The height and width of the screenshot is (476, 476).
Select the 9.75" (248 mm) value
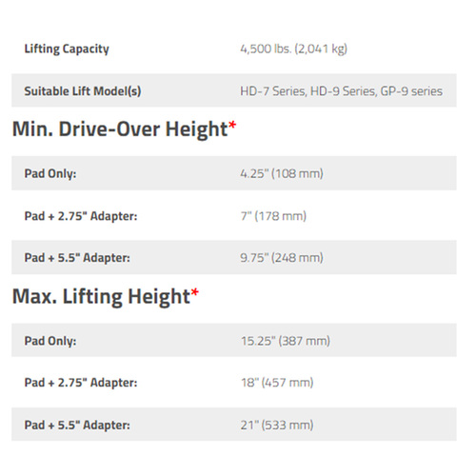(282, 258)
